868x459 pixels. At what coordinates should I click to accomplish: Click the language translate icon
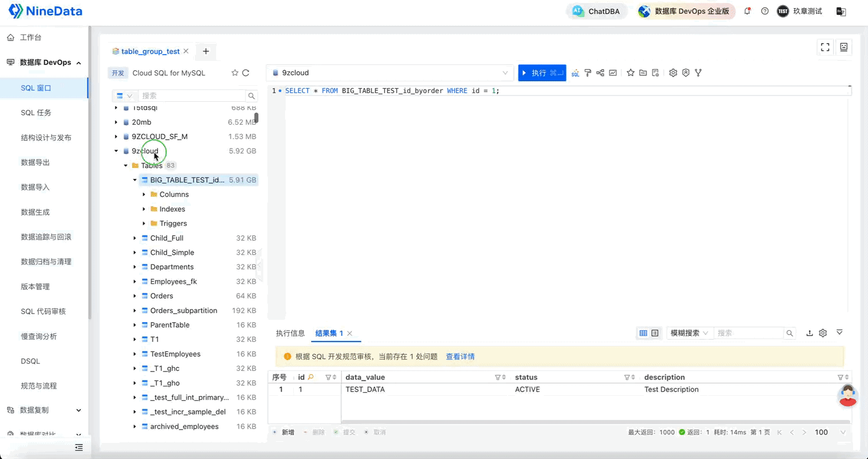[841, 11]
